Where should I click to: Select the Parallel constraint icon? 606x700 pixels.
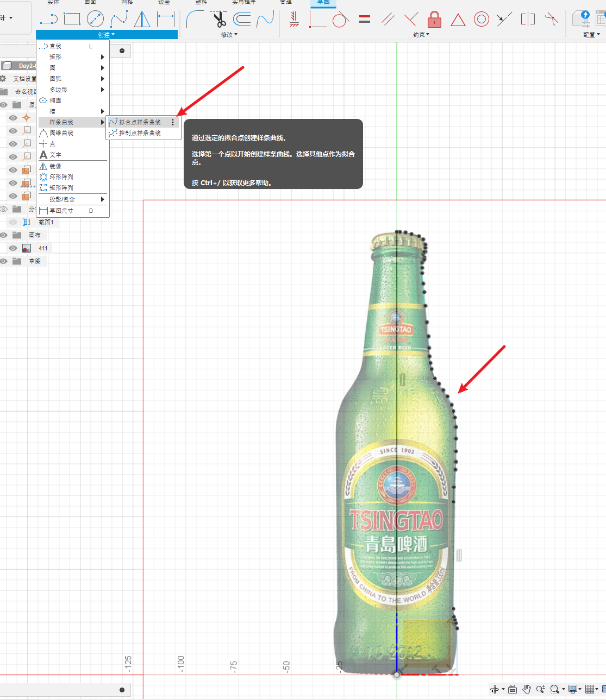(x=388, y=20)
